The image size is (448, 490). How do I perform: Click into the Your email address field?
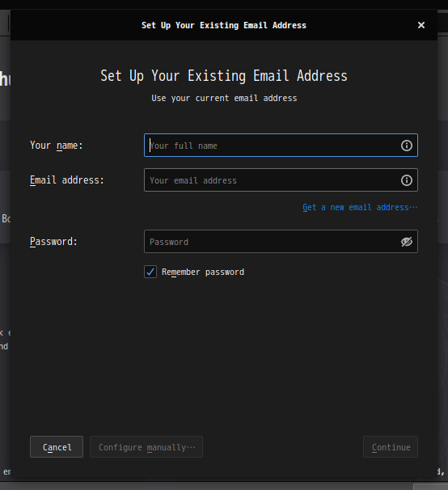tap(281, 180)
